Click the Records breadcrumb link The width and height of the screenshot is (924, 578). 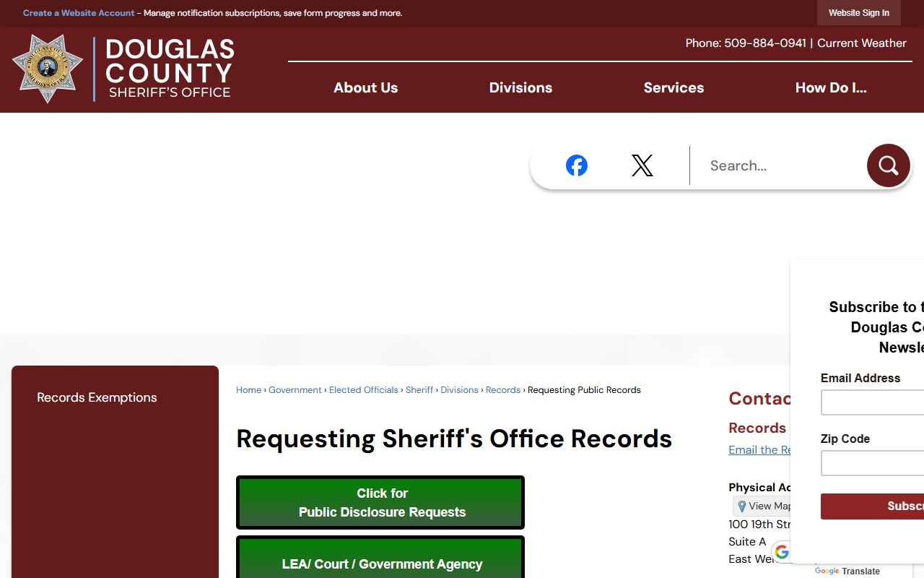point(503,390)
